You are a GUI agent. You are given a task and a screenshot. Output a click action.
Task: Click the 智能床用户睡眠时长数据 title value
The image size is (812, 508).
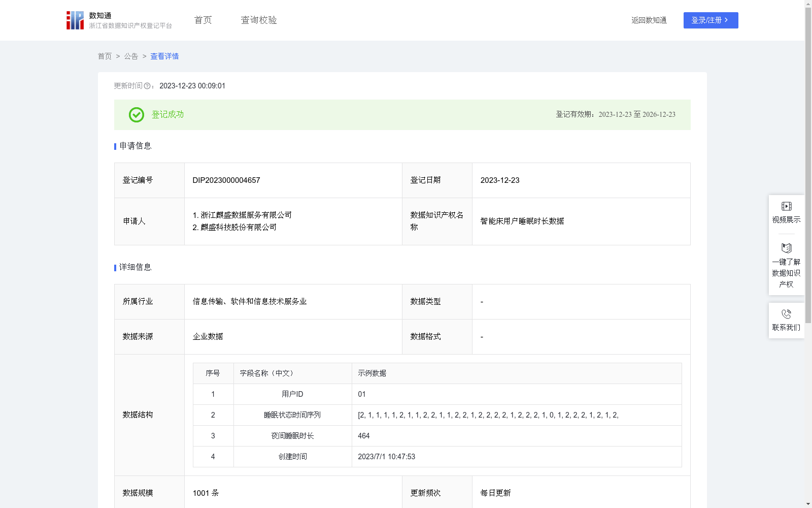pyautogui.click(x=522, y=221)
